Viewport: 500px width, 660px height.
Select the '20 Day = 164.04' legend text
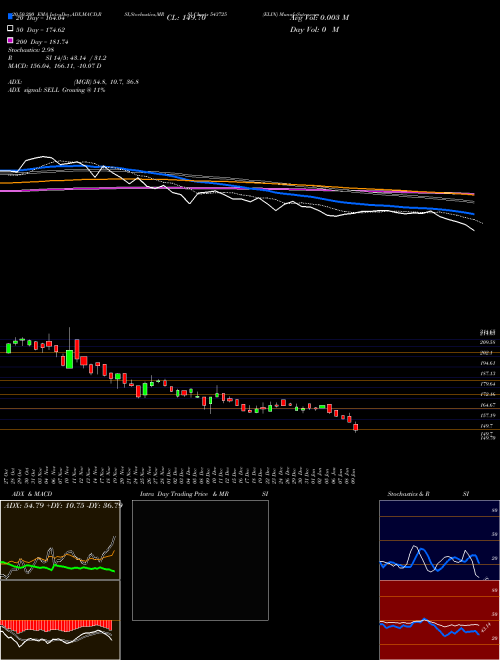(42, 17)
